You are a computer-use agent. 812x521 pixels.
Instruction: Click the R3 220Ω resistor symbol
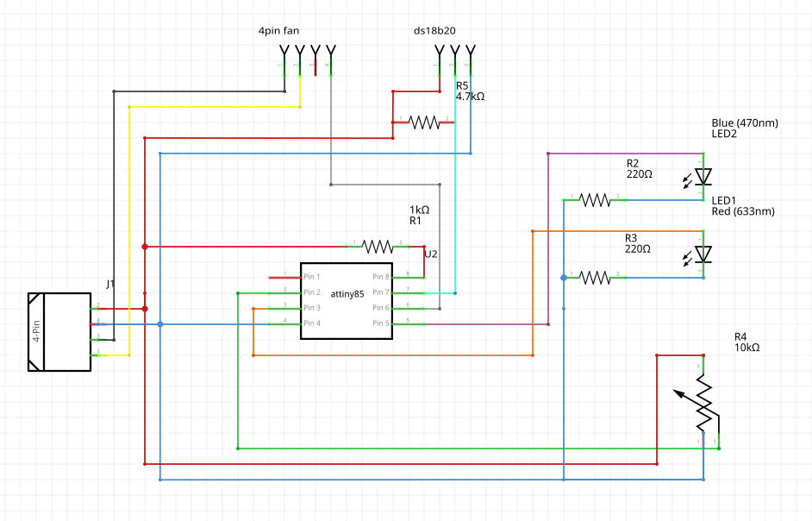594,278
